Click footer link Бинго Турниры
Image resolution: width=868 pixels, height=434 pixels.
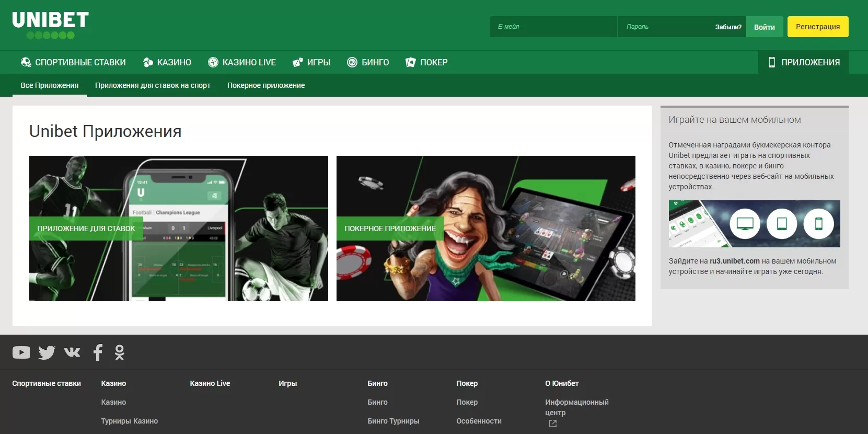click(394, 421)
